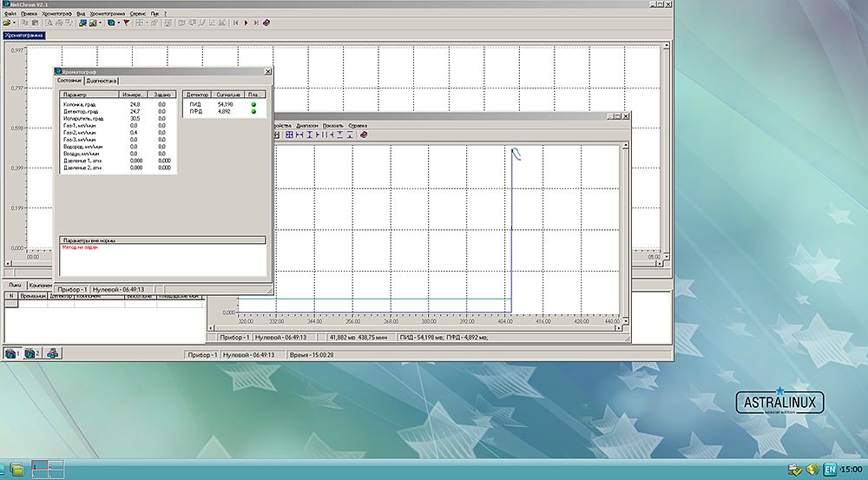The height and width of the screenshot is (480, 868).
Task: Select the Пики tab in lower panel
Action: click(14, 285)
